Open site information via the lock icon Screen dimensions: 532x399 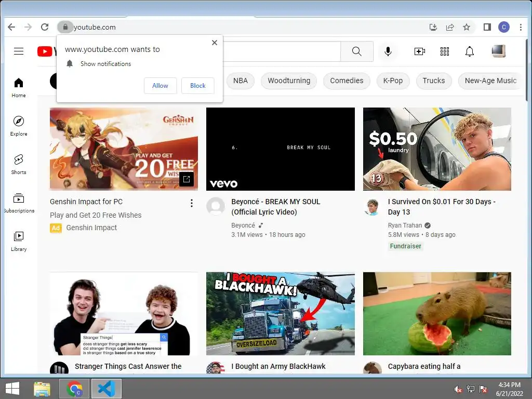coord(65,27)
